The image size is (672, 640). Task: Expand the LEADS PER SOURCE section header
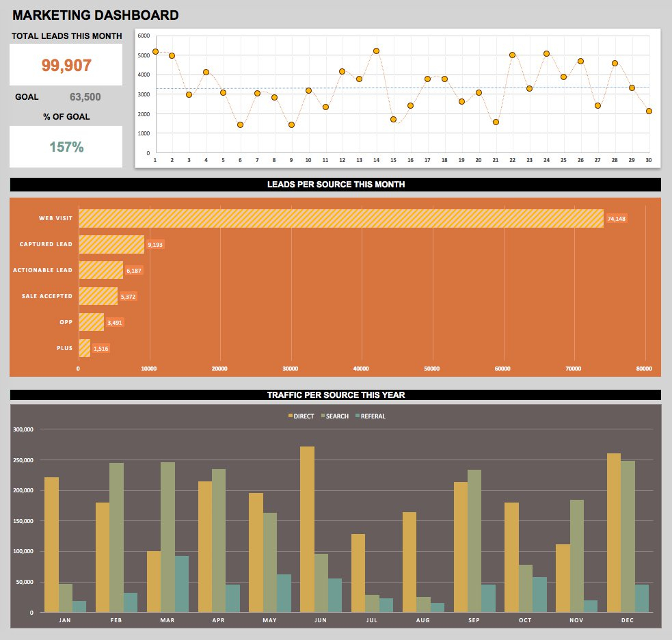[x=336, y=184]
